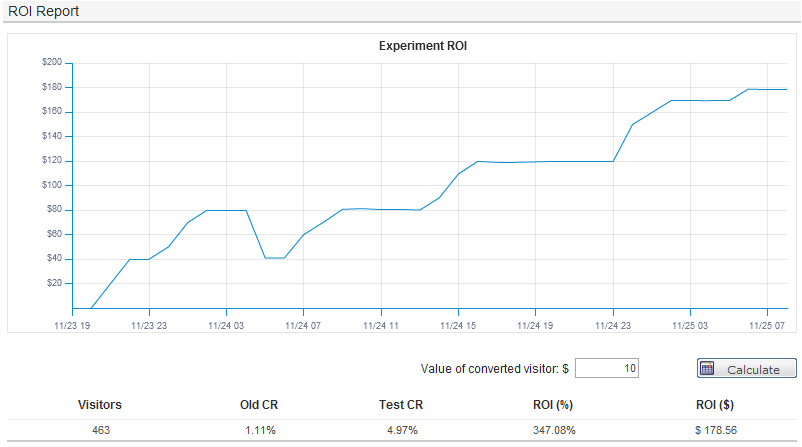802x447 pixels.
Task: Click the ROI (%) column header
Action: 549,405
